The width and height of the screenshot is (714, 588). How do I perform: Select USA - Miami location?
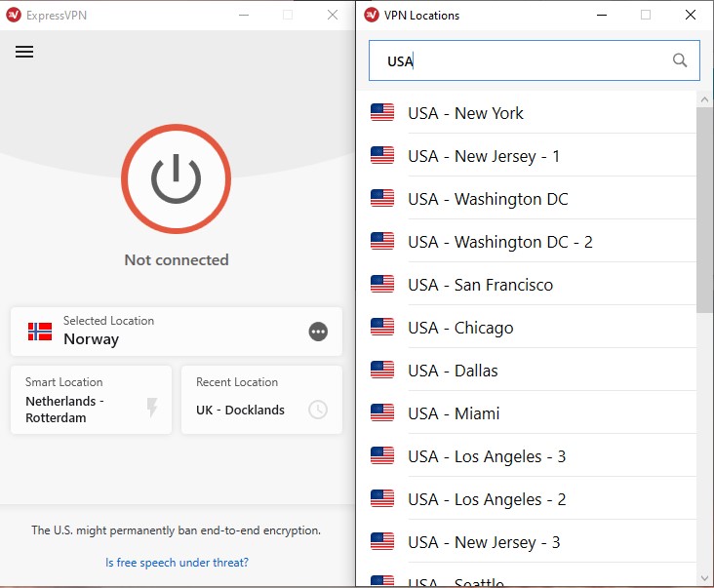527,412
